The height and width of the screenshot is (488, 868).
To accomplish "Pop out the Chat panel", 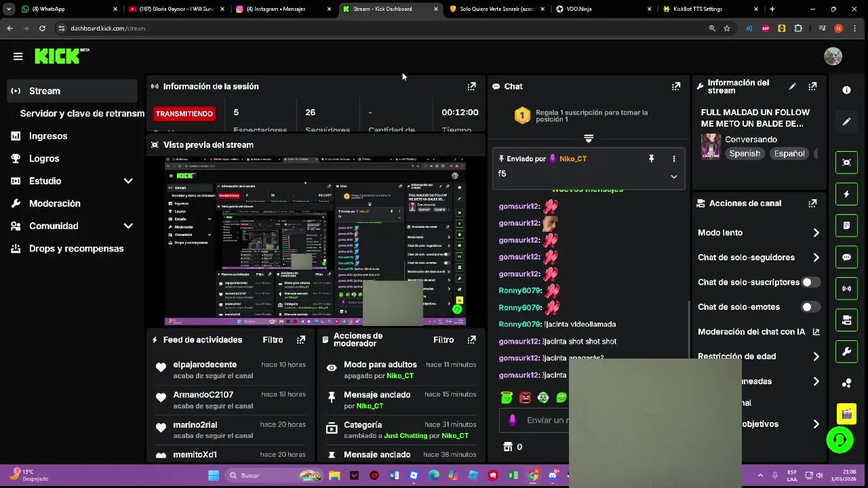I will tap(675, 86).
